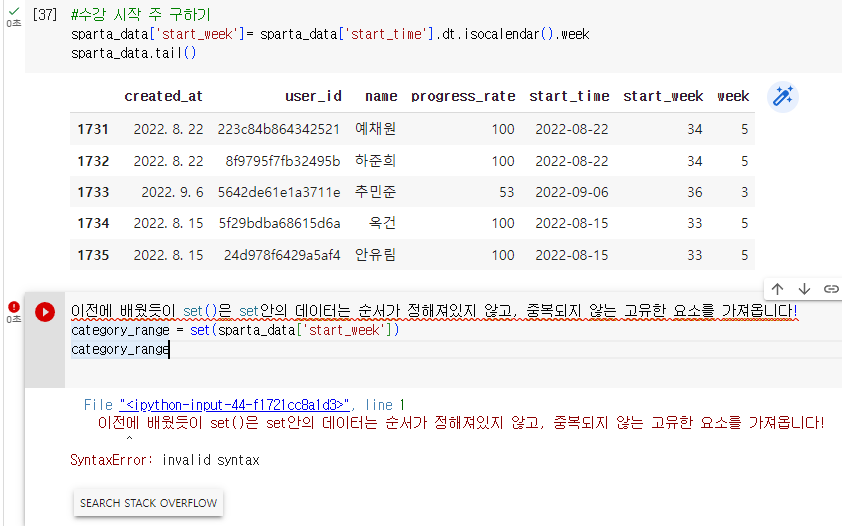Click the created_at column header

[x=163, y=96]
